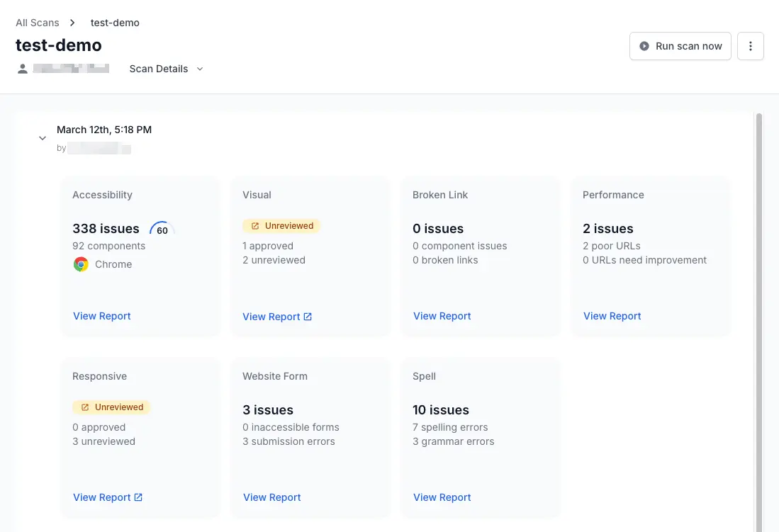Viewport: 779px width, 532px height.
Task: Open the Accessibility View Report link
Action: 102,316
